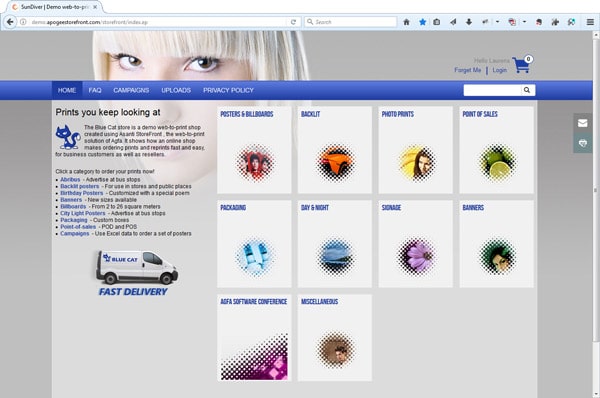
Task: Open the Posters & Billboards category tile
Action: [254, 150]
